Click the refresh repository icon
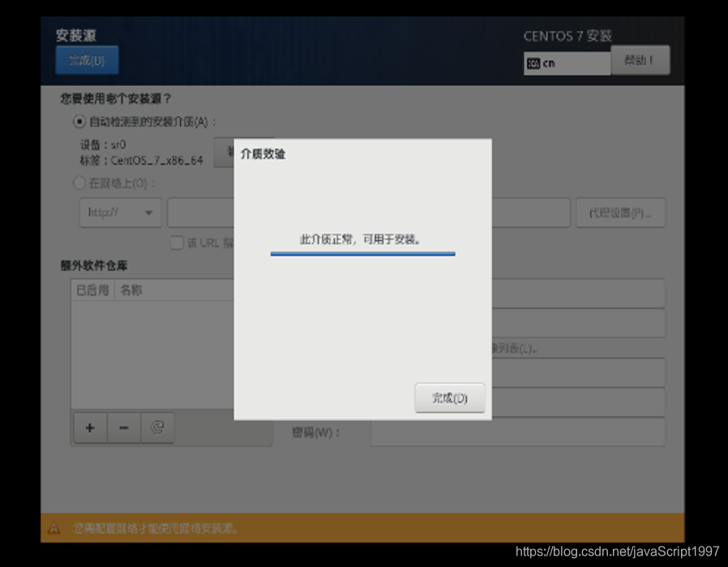This screenshot has height=567, width=728. (158, 427)
